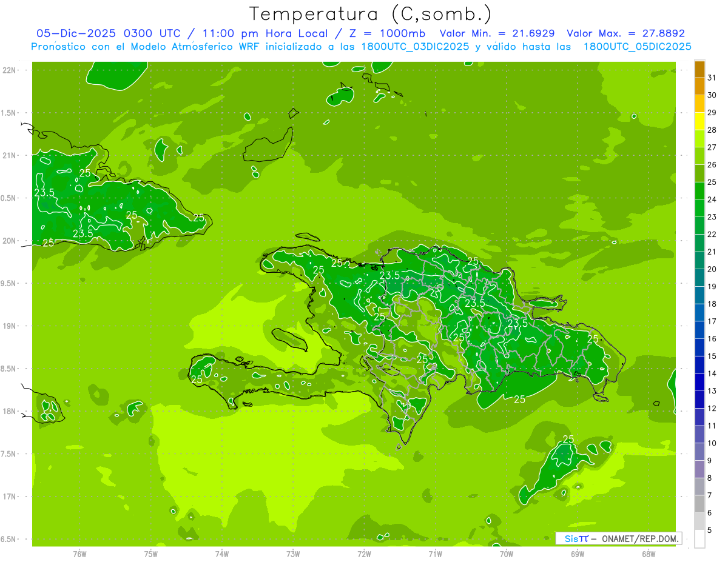Click the '20N' latitude axis label
728x562 pixels.
[x=9, y=241]
